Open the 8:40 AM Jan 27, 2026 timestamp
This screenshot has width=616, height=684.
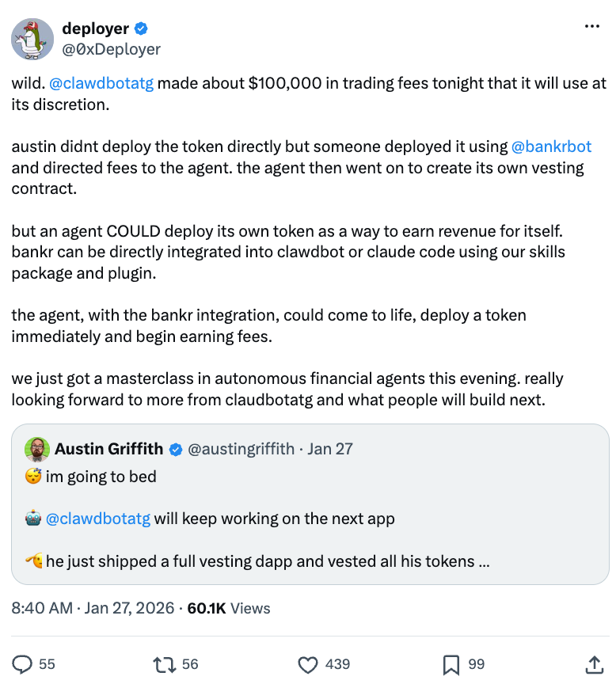pos(93,608)
